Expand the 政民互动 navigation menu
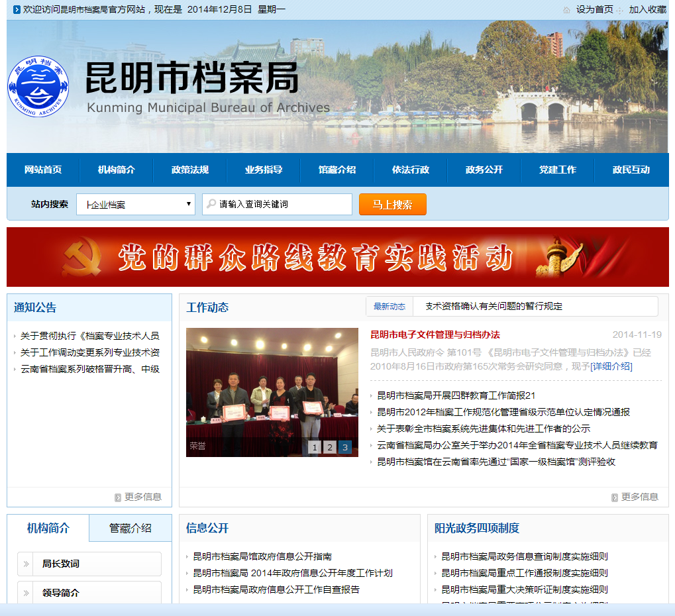The width and height of the screenshot is (675, 616). coord(631,170)
